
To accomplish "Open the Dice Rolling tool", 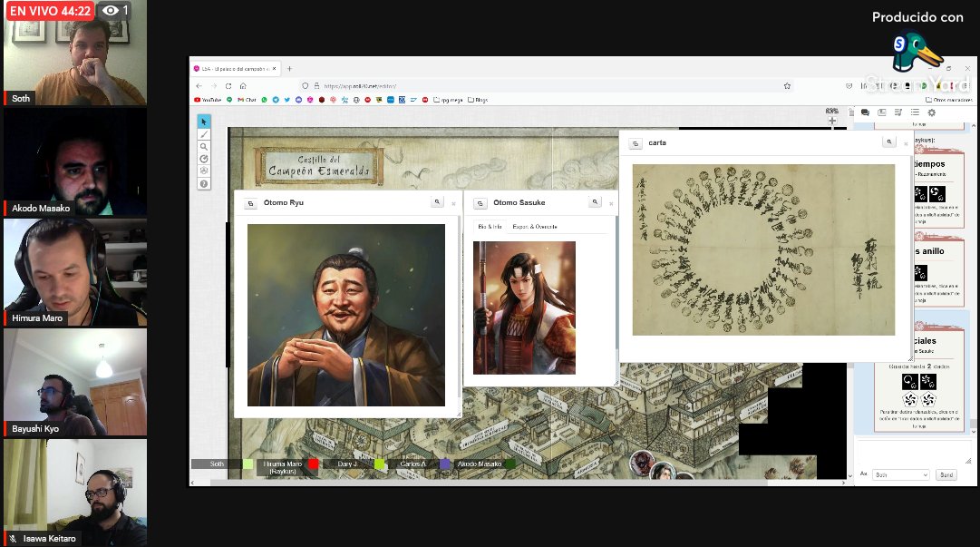I will tap(204, 171).
